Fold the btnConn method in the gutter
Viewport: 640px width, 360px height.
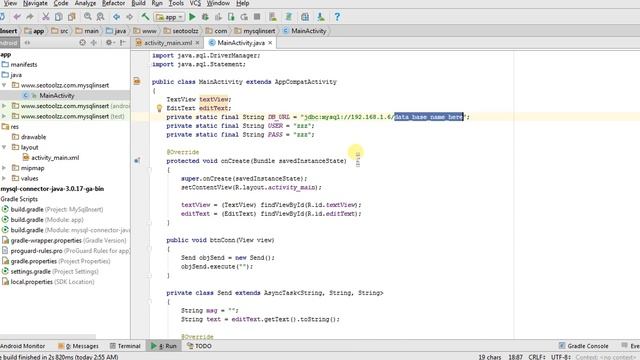[149, 249]
